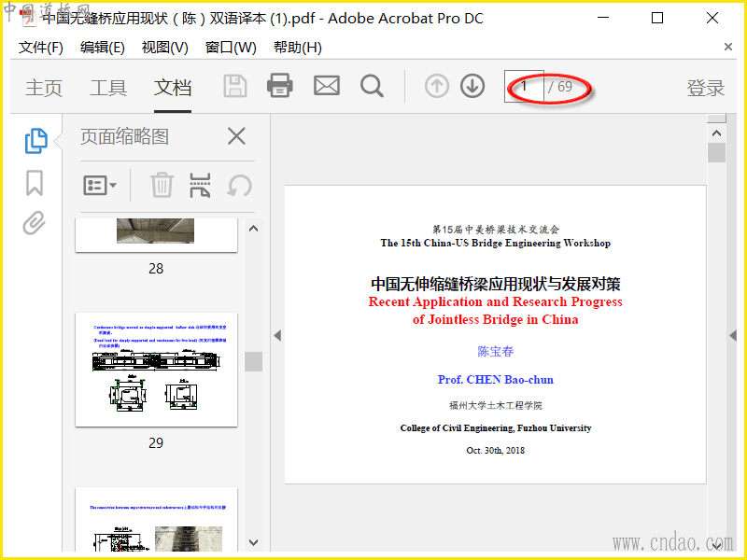Click the author name 陈宝春
The height and width of the screenshot is (560, 747).
[x=496, y=352]
